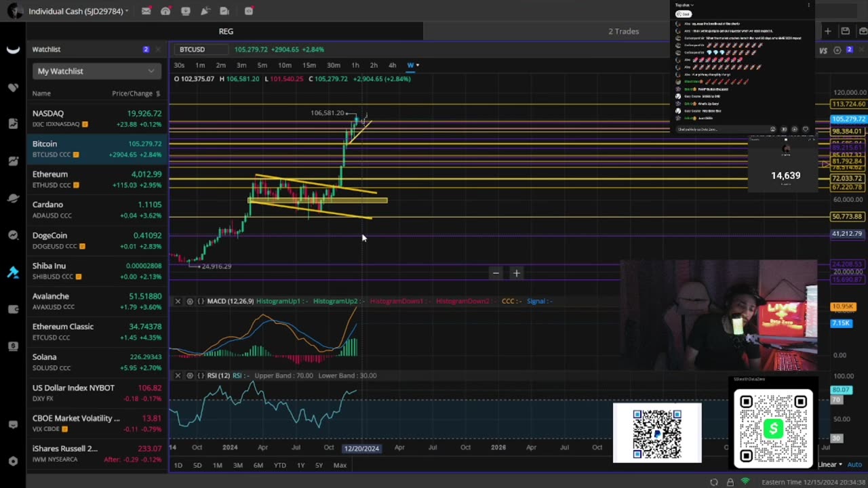The width and height of the screenshot is (868, 488).
Task: Toggle price/change dollar display in watchlist header
Action: click(158, 94)
